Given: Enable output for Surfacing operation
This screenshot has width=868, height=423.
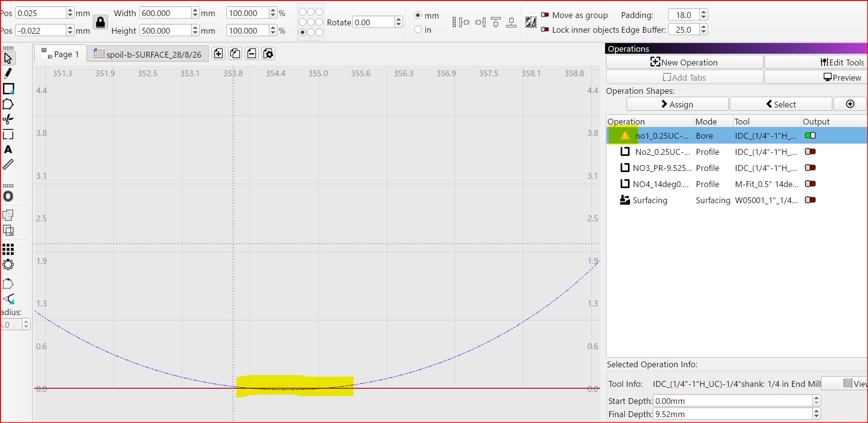Looking at the screenshot, I should coord(810,200).
